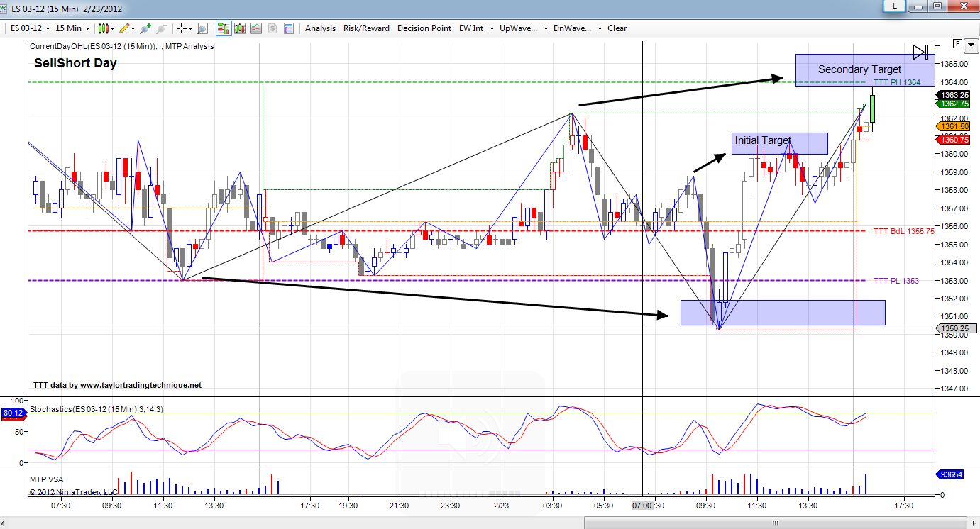
Task: Click the TTT data by taylortradingtechnique.net text
Action: pyautogui.click(x=118, y=385)
